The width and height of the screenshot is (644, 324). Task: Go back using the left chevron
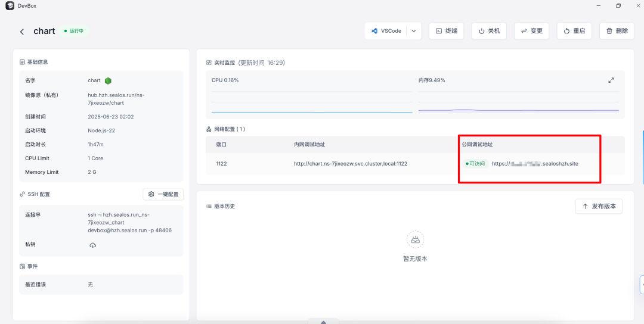coord(22,32)
